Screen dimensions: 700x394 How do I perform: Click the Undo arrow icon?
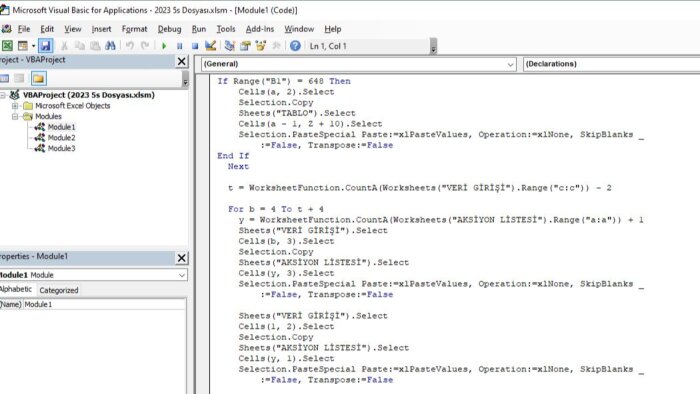(129, 46)
